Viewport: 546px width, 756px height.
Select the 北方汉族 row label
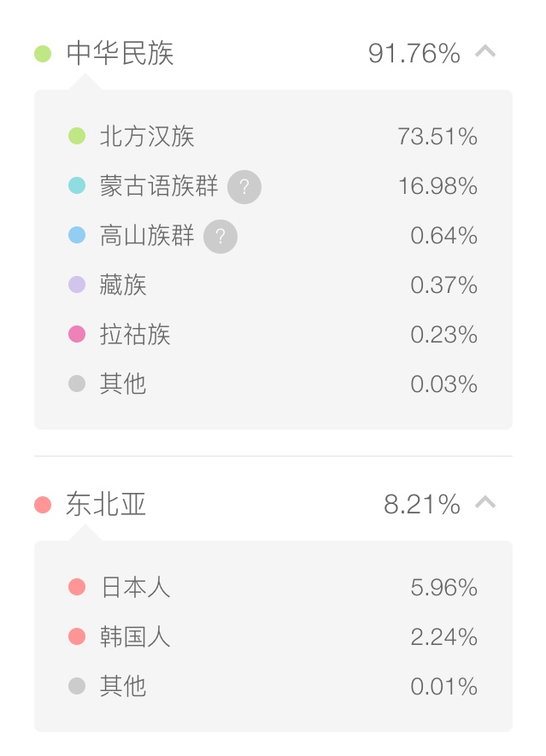tap(147, 137)
